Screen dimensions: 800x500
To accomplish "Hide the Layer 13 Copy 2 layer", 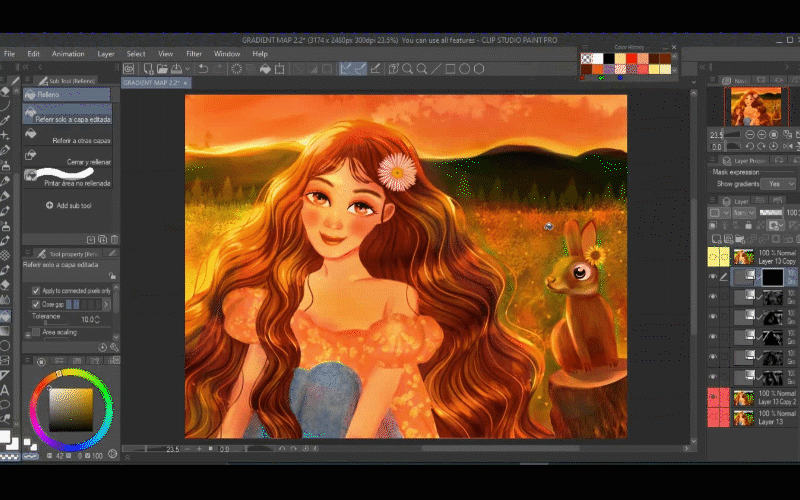I will (x=714, y=397).
